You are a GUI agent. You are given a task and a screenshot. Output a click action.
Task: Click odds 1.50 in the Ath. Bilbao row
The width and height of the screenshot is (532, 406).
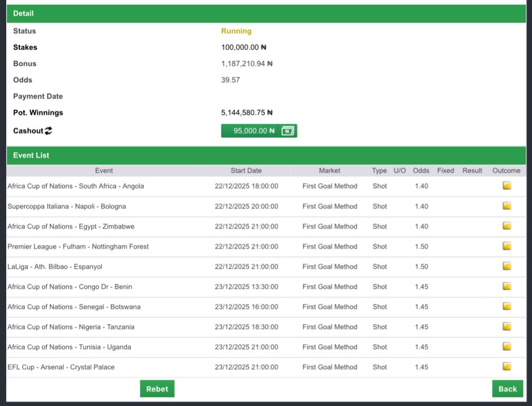point(422,267)
